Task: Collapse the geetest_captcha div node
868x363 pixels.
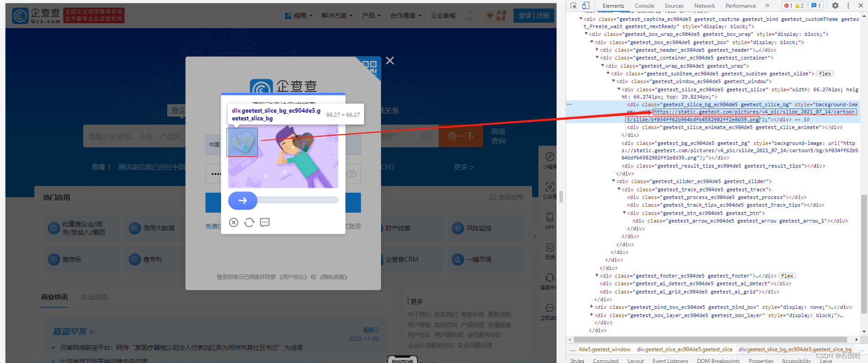Action: click(x=581, y=19)
